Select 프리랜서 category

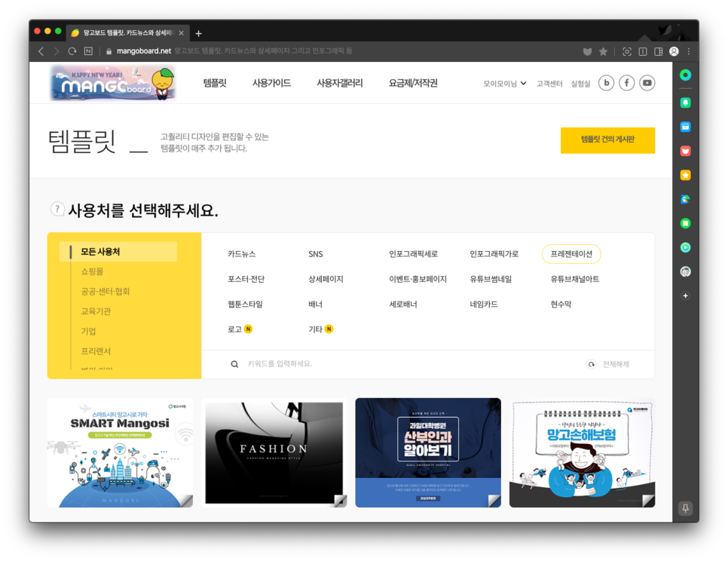pyautogui.click(x=96, y=351)
